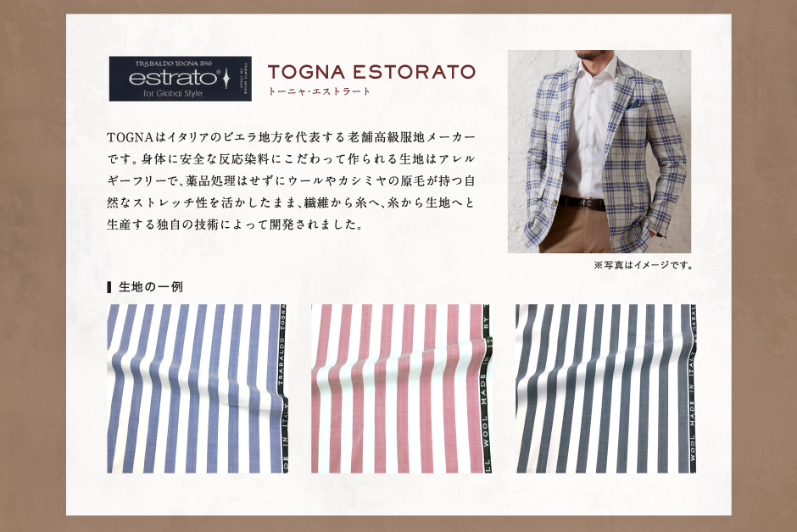797x532 pixels.
Task: Click the diamond emblem in estrato logo
Action: (226, 79)
